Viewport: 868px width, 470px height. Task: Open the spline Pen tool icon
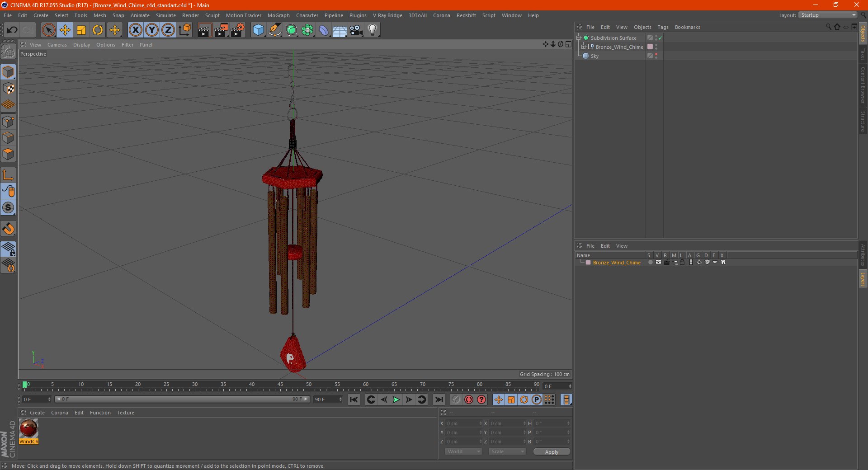(274, 30)
